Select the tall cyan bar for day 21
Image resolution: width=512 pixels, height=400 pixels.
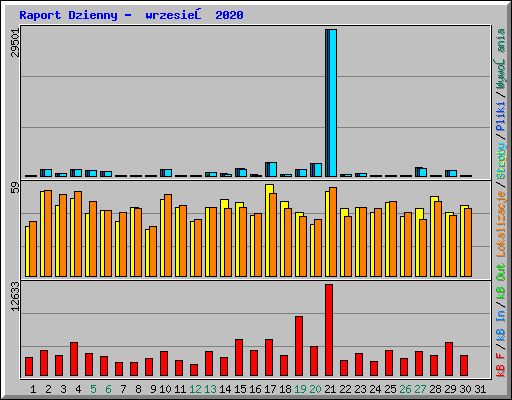click(x=333, y=103)
